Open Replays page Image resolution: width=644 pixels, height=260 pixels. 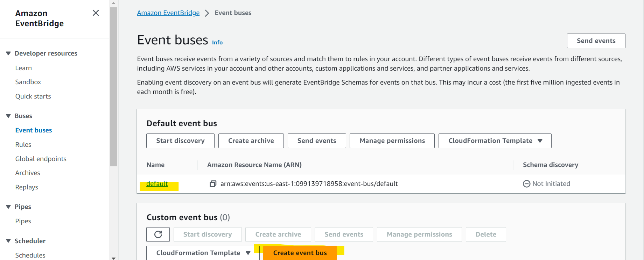click(x=27, y=187)
